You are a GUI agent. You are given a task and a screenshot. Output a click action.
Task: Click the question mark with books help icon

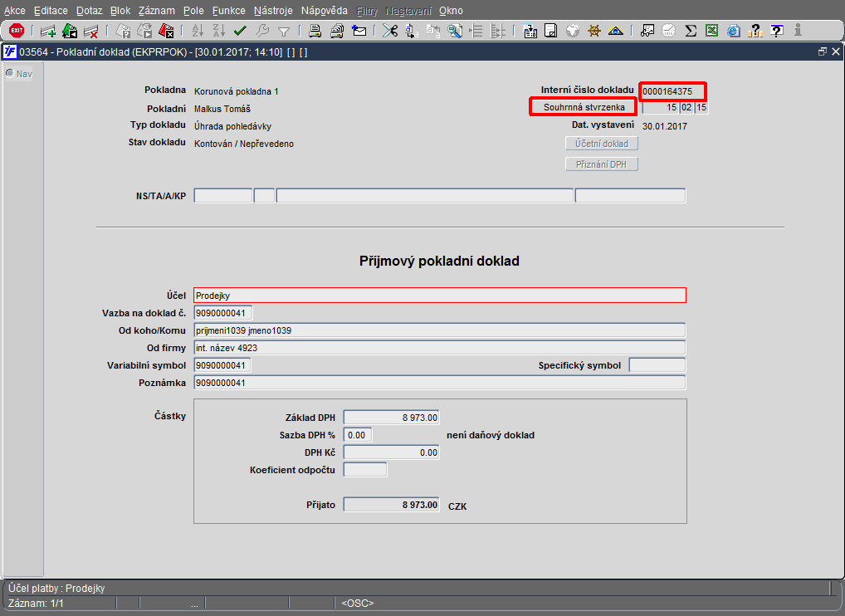click(x=755, y=32)
